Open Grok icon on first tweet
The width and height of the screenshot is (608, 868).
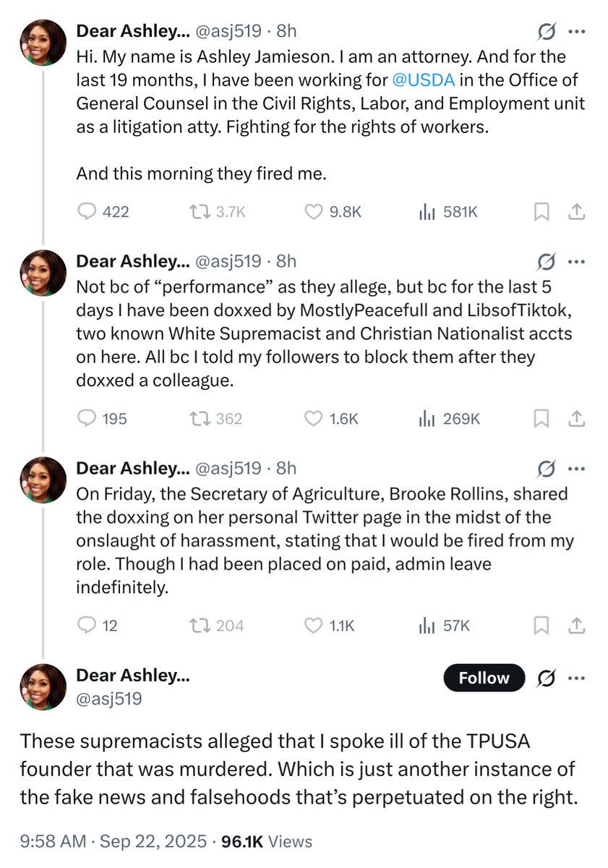click(x=546, y=32)
